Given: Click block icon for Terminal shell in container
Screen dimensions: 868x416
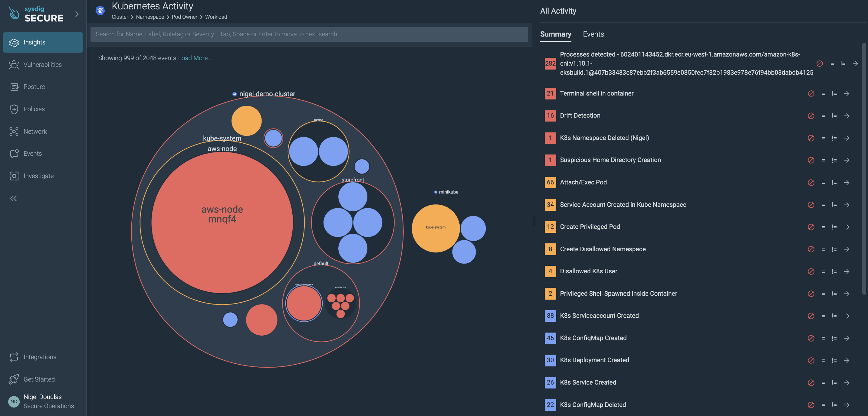Looking at the screenshot, I should pyautogui.click(x=811, y=93).
